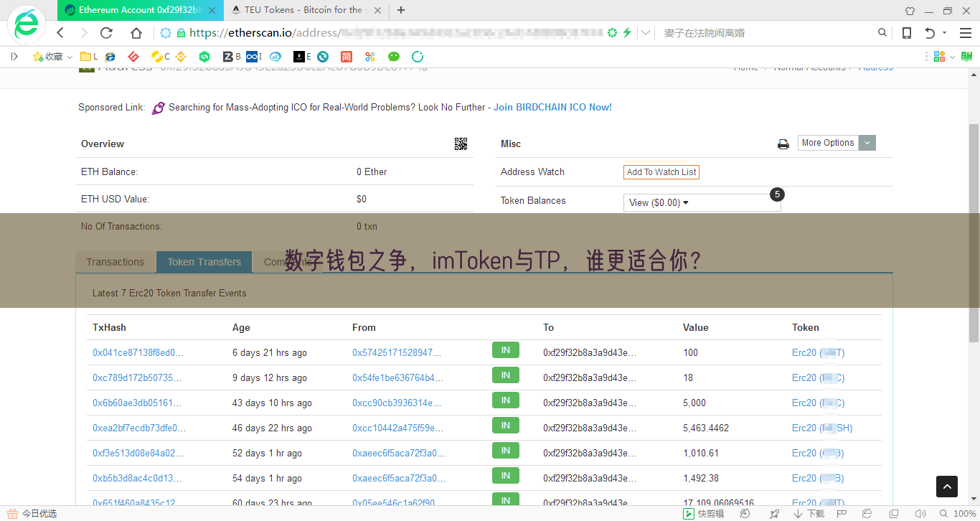980x521 pixels.
Task: Show the address QR code icon
Action: 461,144
